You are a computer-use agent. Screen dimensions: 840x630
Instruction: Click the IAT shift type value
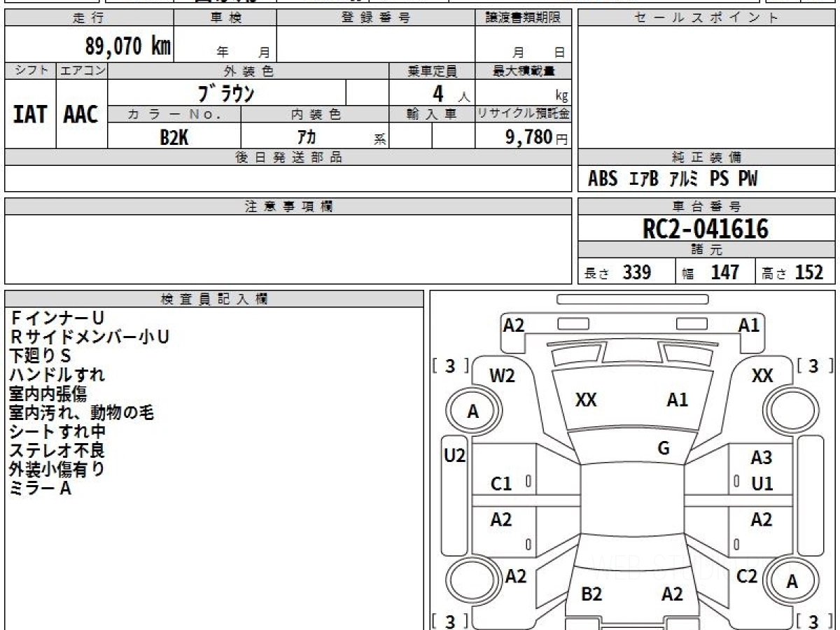tap(30, 115)
